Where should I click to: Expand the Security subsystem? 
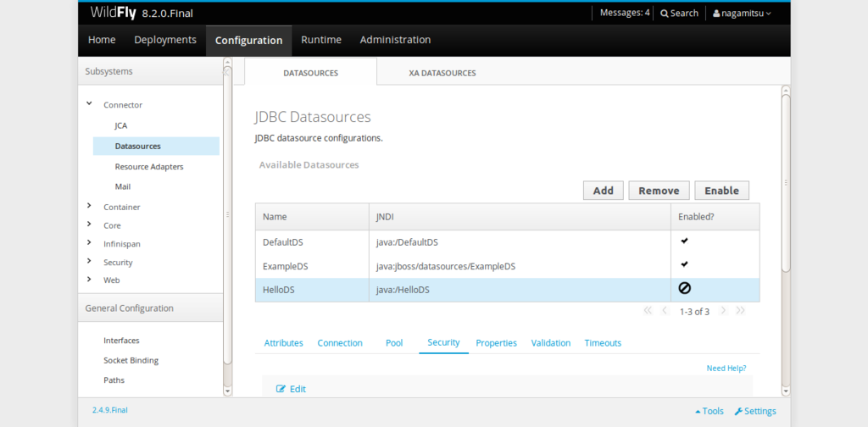click(x=89, y=261)
